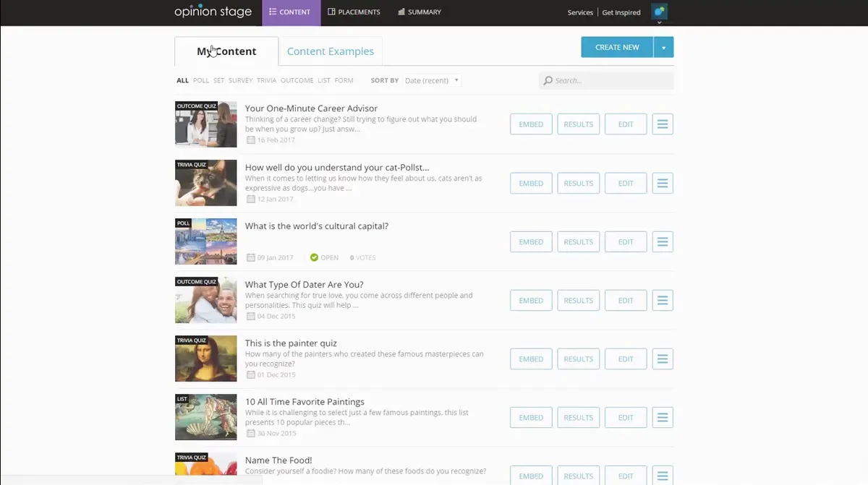Expand the account menu arrow under avatar
This screenshot has height=485, width=868.
[659, 23]
